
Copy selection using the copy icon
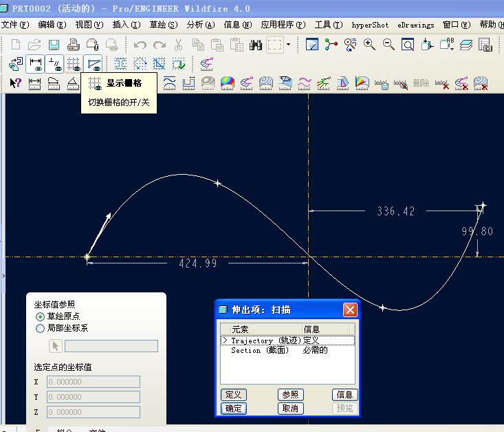pos(198,45)
